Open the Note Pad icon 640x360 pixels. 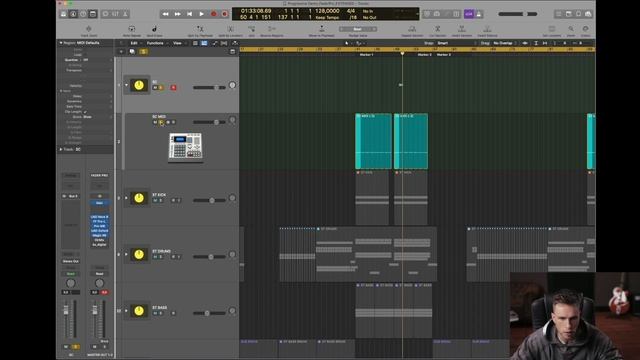569,14
